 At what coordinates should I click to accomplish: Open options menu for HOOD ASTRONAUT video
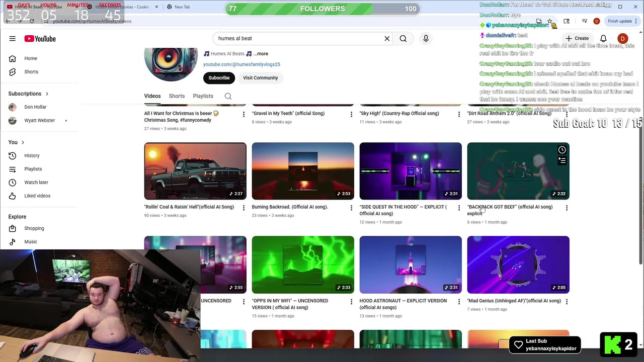pos(459,302)
